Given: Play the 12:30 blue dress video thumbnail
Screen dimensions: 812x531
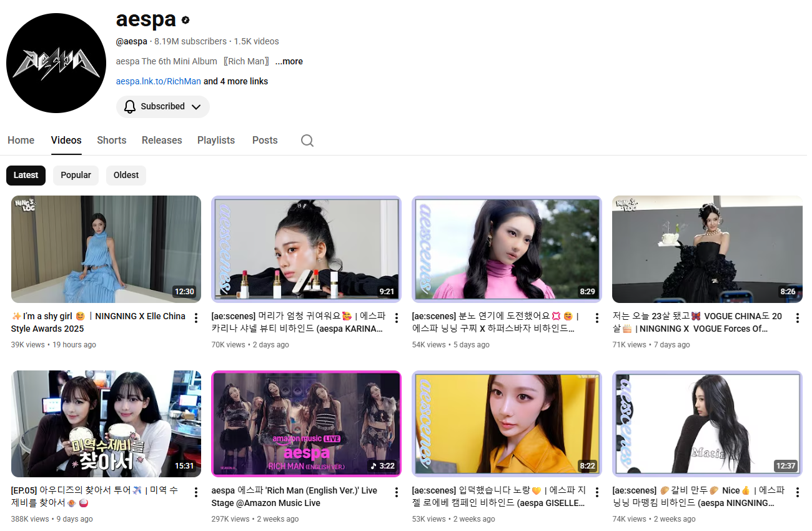Looking at the screenshot, I should point(106,249).
